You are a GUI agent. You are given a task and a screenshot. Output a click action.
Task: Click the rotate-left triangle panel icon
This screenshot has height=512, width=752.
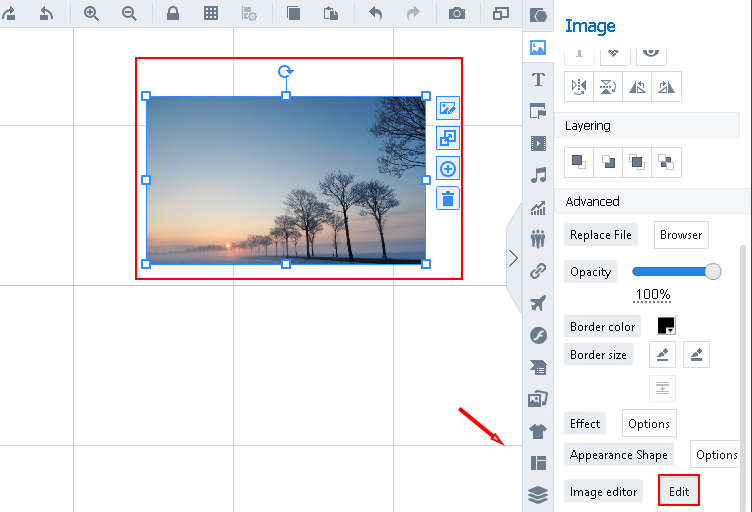click(x=637, y=87)
